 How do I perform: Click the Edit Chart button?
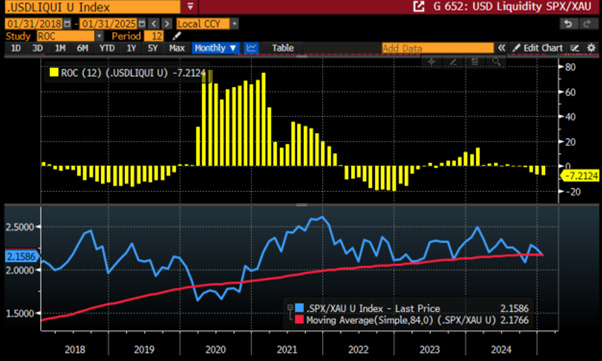click(538, 48)
